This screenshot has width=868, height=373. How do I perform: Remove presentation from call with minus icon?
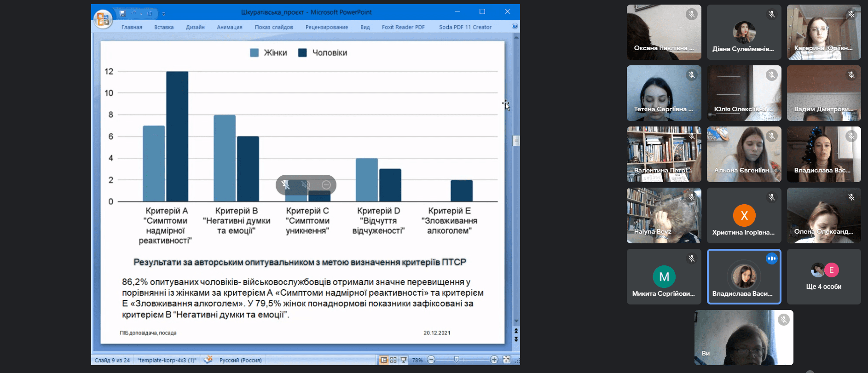[x=326, y=185]
